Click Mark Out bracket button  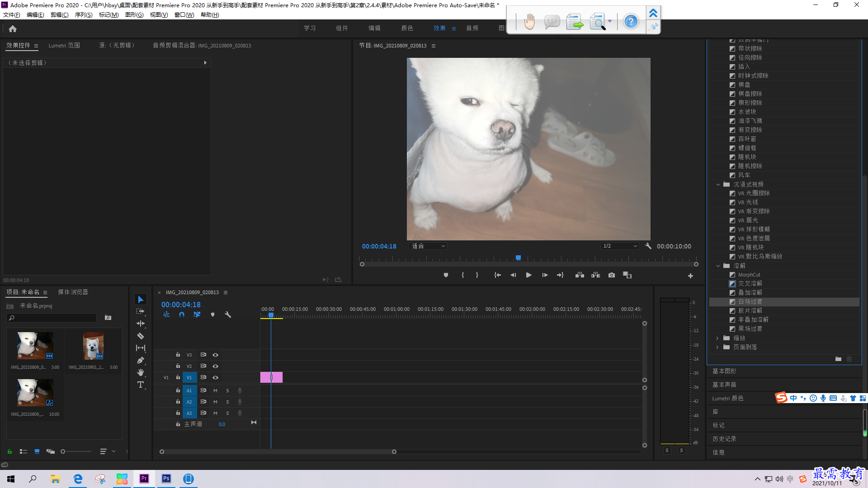477,275
